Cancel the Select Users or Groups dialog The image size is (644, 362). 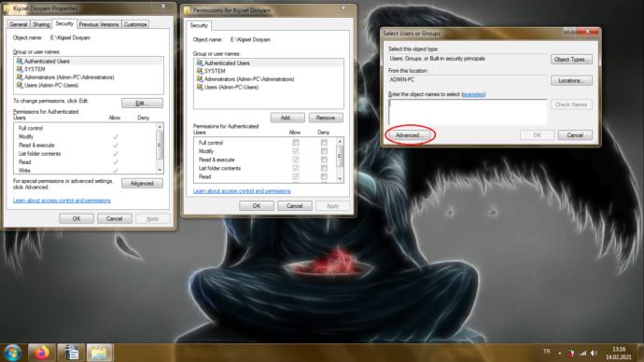pos(575,135)
